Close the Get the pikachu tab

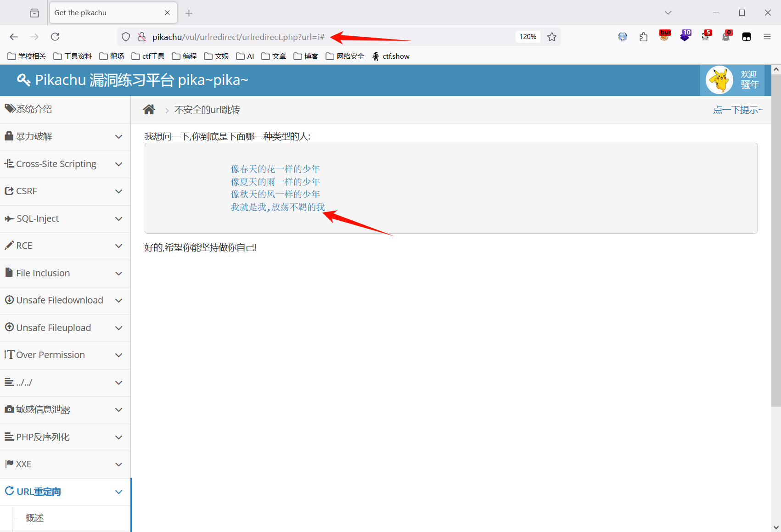[167, 13]
